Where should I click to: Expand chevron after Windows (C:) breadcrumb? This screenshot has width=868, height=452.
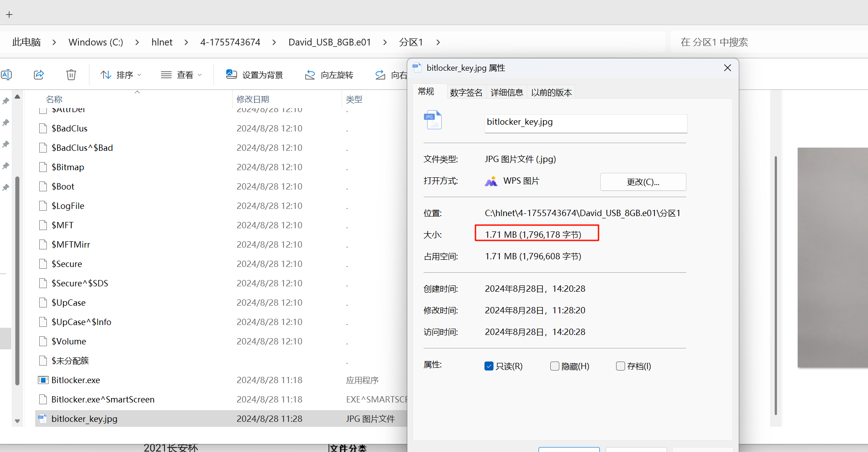(137, 42)
